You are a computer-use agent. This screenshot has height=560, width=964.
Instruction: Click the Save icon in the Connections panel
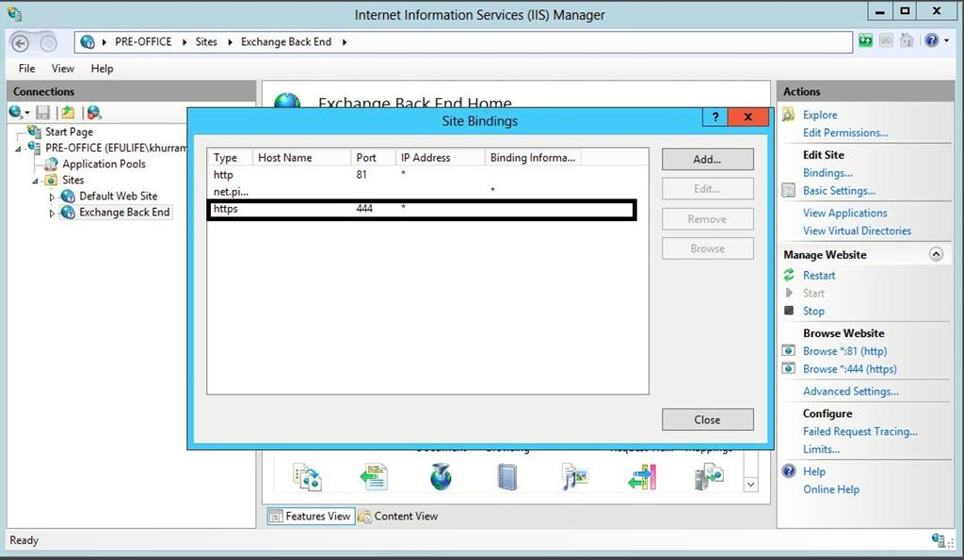(42, 112)
